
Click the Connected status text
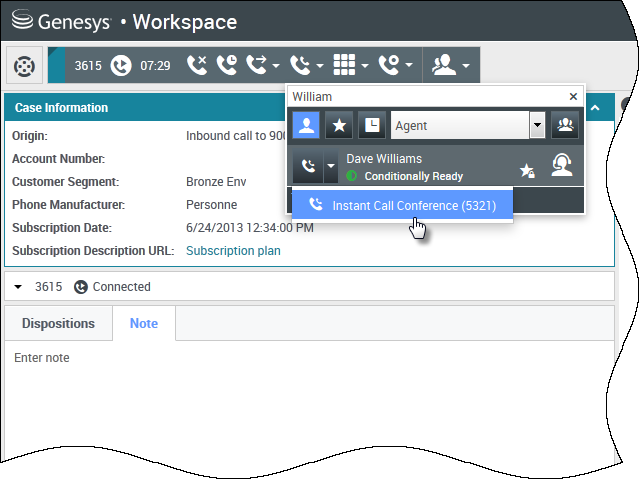[x=122, y=287]
